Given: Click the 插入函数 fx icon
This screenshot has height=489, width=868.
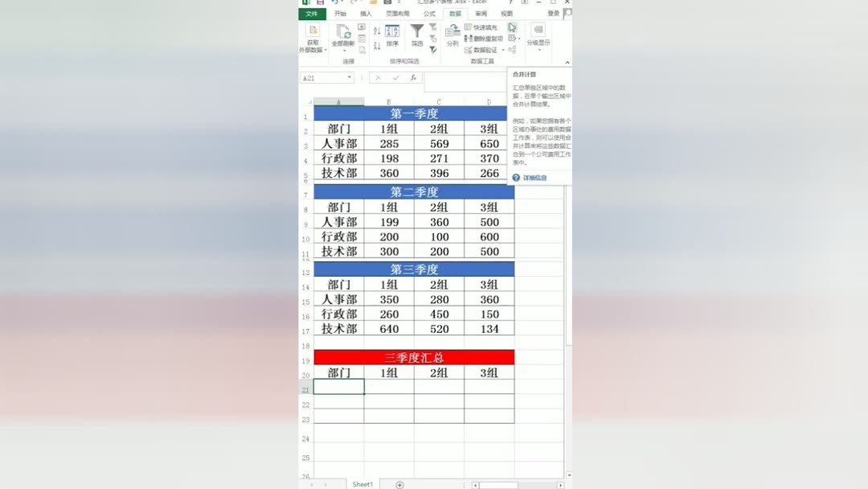Looking at the screenshot, I should (414, 78).
